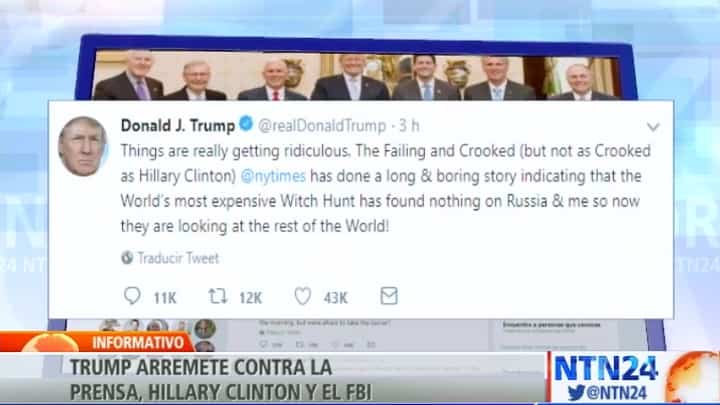720x405 pixels.
Task: Click the blue verified badge beside Trump's name
Action: 247,123
